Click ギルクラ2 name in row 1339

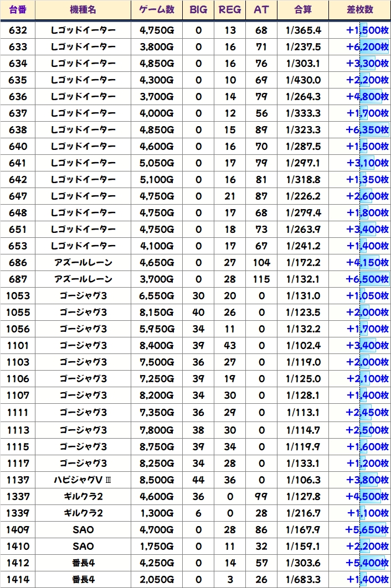point(83,513)
